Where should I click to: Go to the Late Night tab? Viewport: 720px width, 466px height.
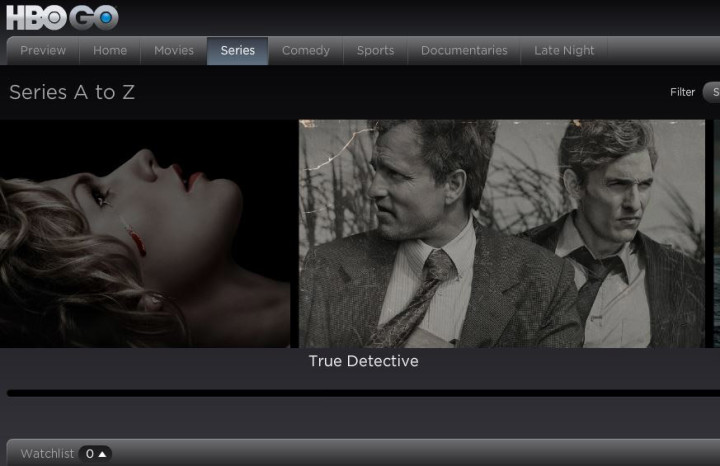click(564, 51)
